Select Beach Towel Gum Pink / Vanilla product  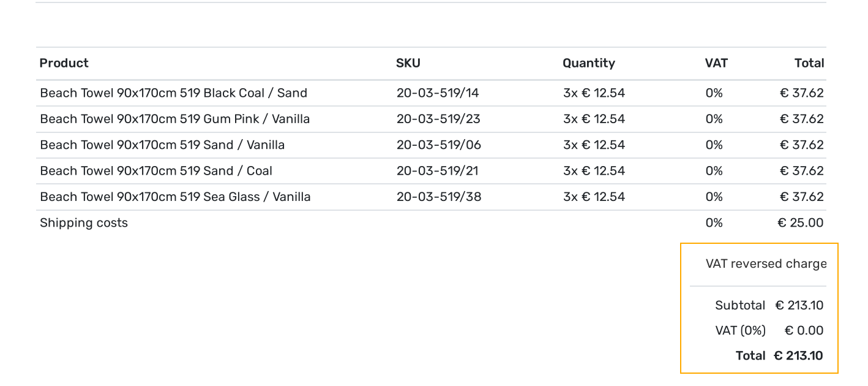(175, 119)
